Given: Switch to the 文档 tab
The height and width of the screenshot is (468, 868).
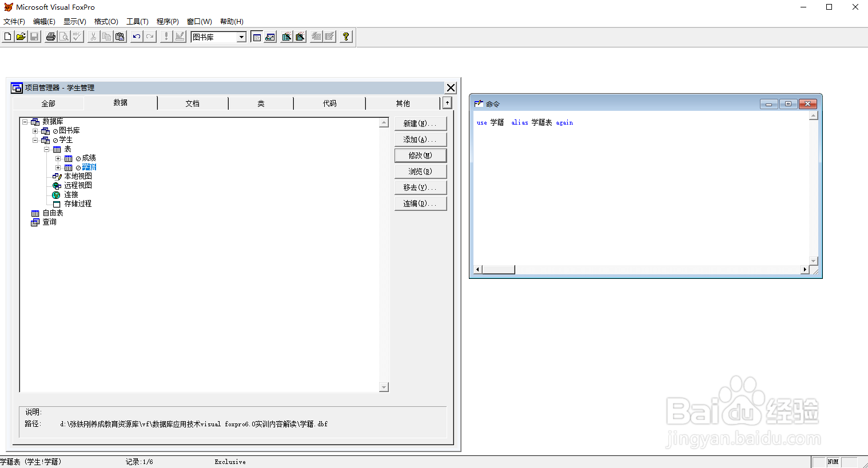Looking at the screenshot, I should tap(193, 103).
